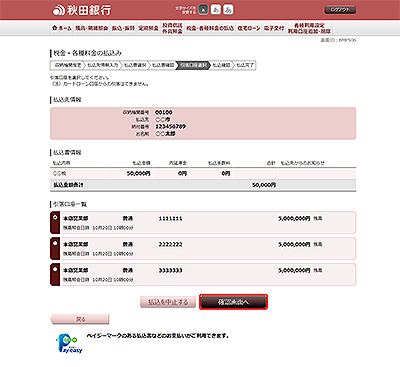Open the 住宅ローン menu
Viewport: 400px width, 367px height.
pyautogui.click(x=249, y=28)
